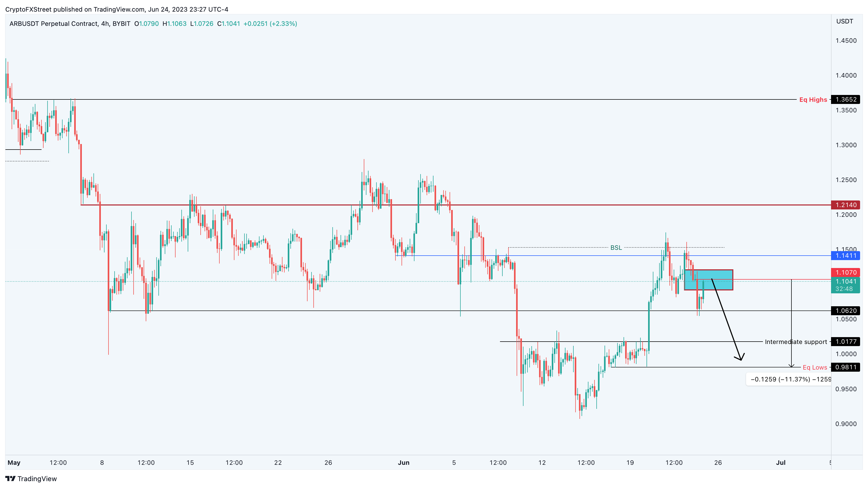
Task: Click the Eq Lows label
Action: (815, 367)
